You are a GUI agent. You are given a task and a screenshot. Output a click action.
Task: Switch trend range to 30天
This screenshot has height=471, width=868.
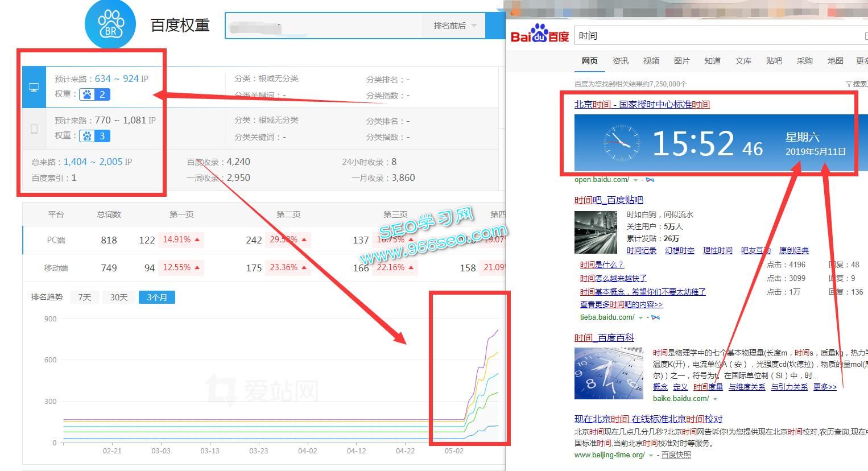tap(119, 298)
